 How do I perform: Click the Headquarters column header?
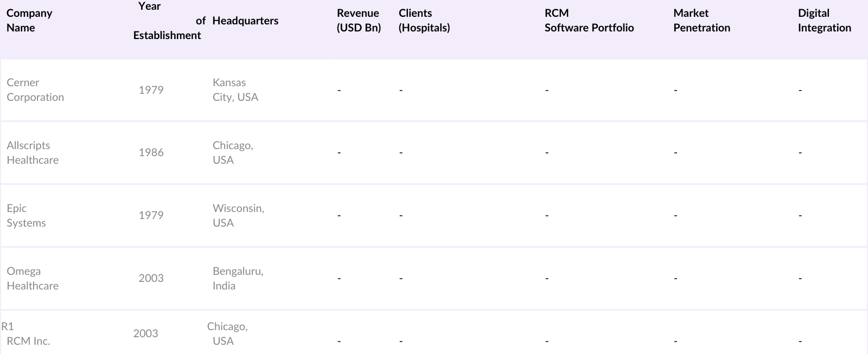click(x=245, y=21)
